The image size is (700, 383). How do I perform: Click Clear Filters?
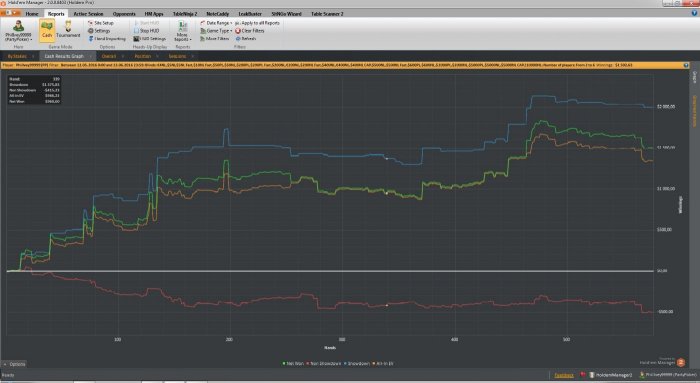tap(250, 31)
